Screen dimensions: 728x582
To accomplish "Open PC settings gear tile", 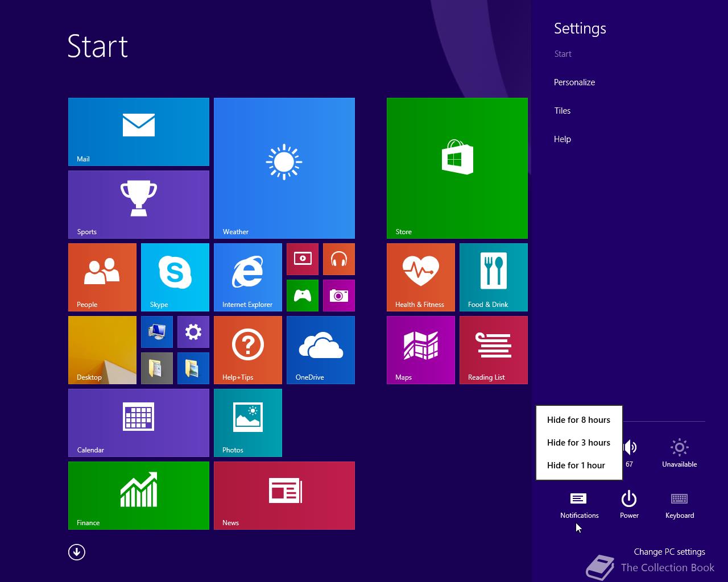I will pyautogui.click(x=193, y=332).
